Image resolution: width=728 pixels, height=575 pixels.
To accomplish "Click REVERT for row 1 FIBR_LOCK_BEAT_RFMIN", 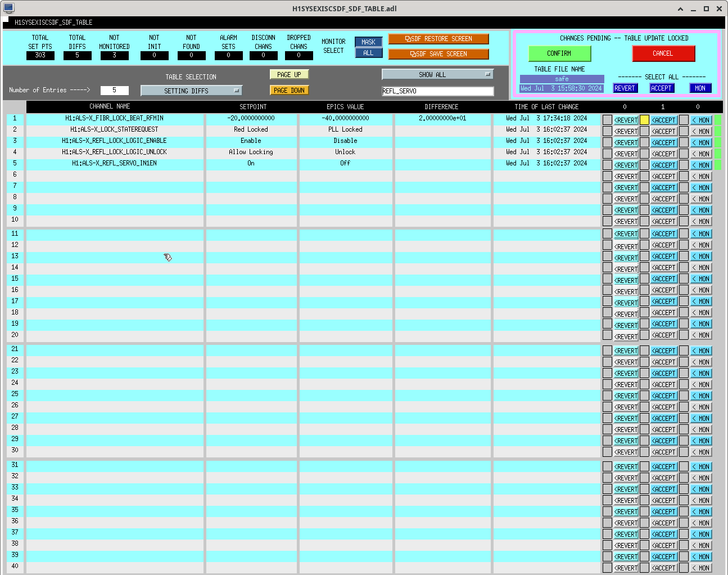I will 626,120.
